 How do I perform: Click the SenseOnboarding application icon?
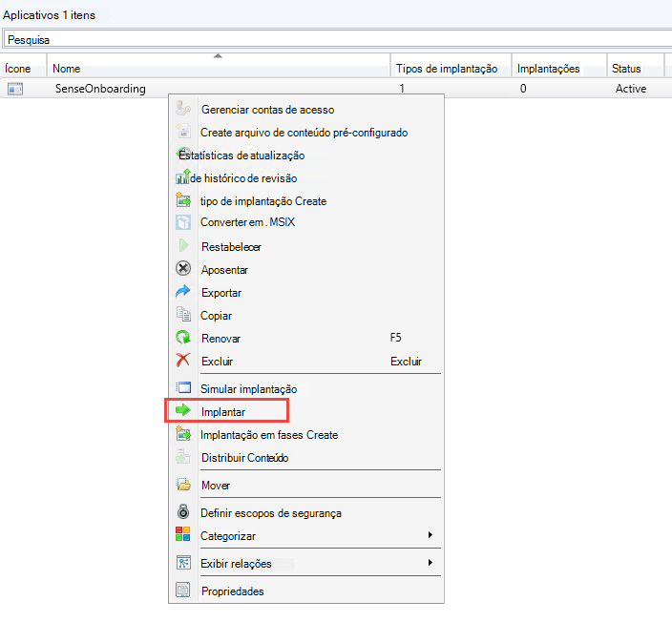(15, 89)
